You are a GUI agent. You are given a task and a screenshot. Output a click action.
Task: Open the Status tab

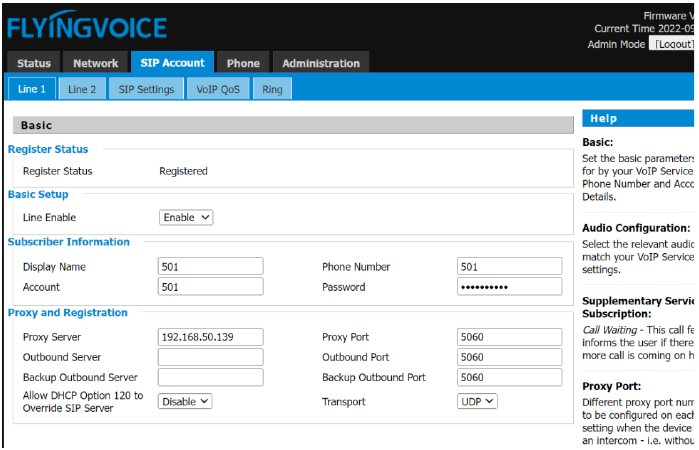pyautogui.click(x=34, y=63)
